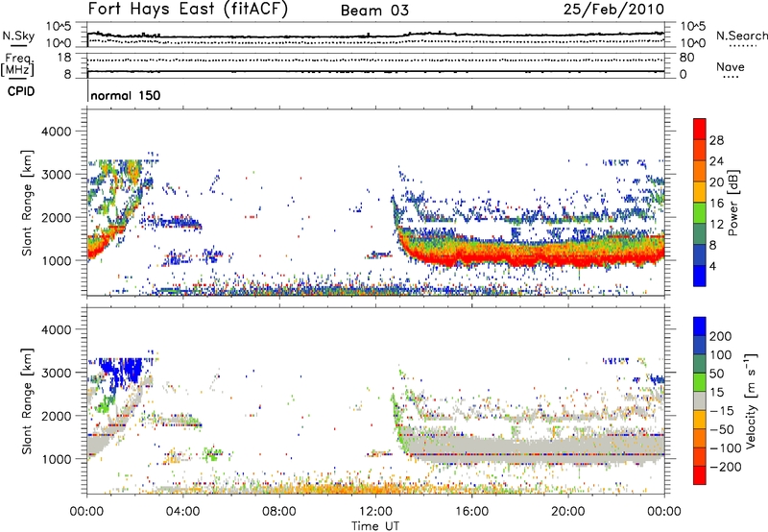Click the 04:00 time tick label
The height and width of the screenshot is (532, 768).
pyautogui.click(x=183, y=512)
